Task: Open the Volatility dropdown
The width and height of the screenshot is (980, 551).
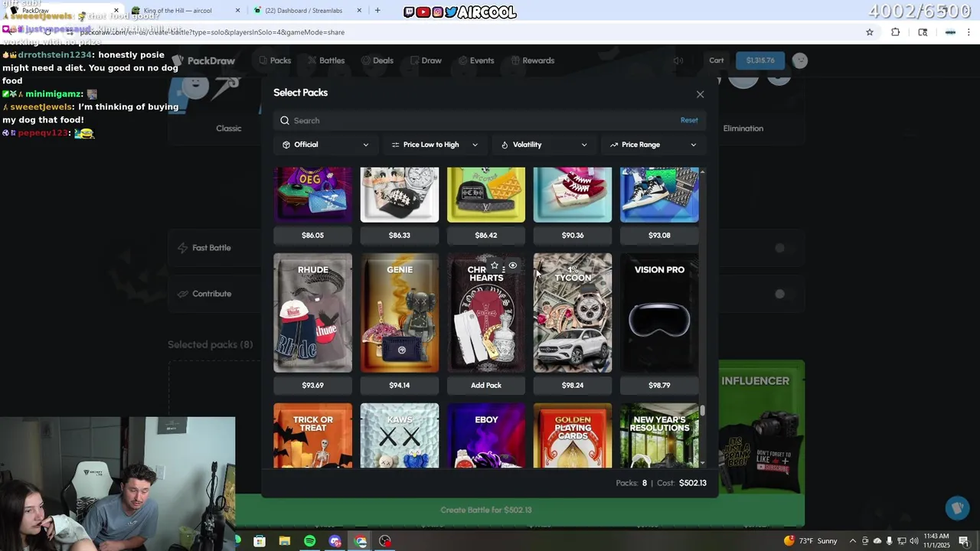Action: coord(544,145)
